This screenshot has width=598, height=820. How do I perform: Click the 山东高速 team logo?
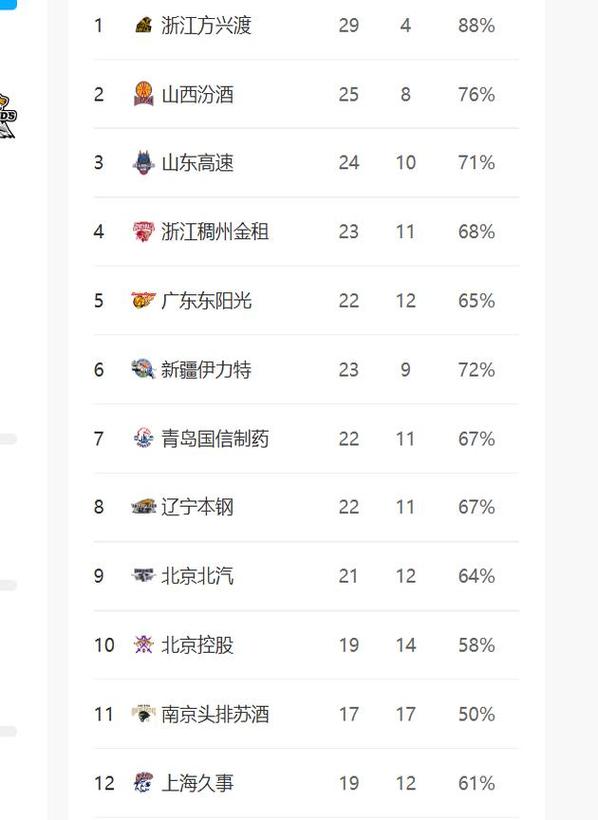pyautogui.click(x=141, y=162)
